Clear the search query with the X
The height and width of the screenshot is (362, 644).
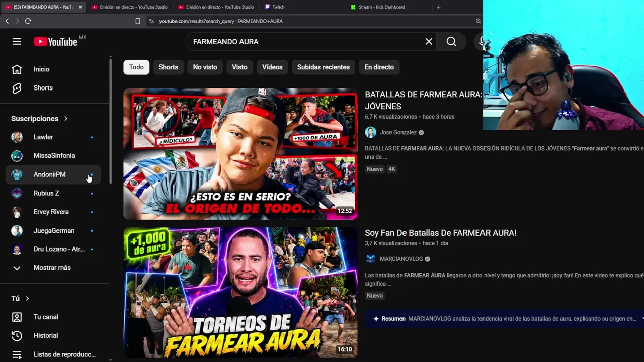(x=429, y=42)
